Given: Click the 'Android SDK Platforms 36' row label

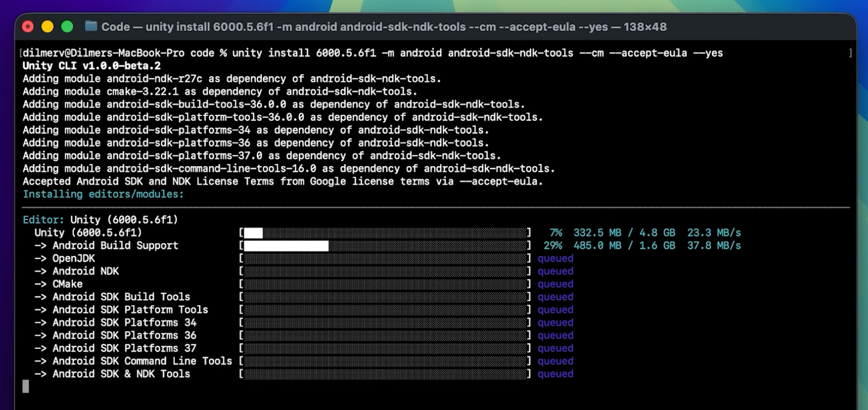Looking at the screenshot, I should click(x=124, y=336).
